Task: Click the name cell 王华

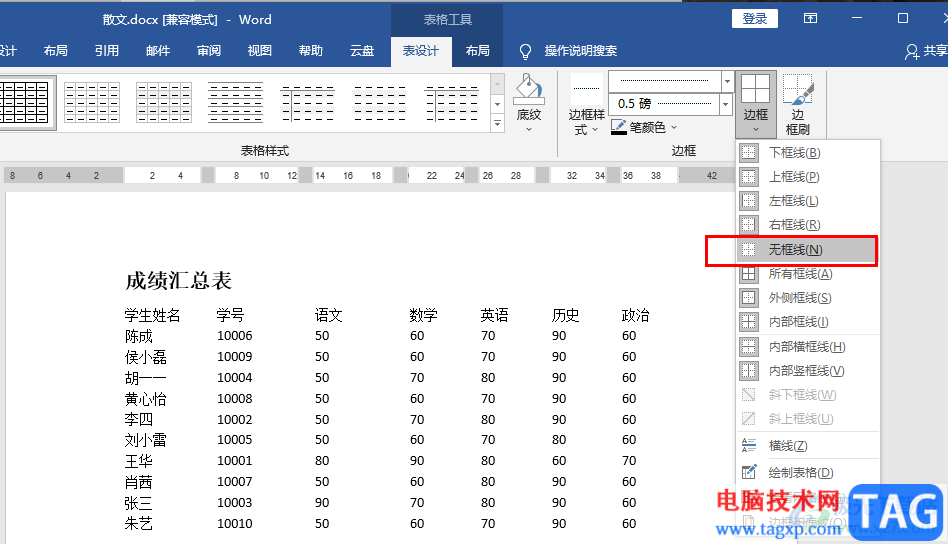Action: pos(138,461)
